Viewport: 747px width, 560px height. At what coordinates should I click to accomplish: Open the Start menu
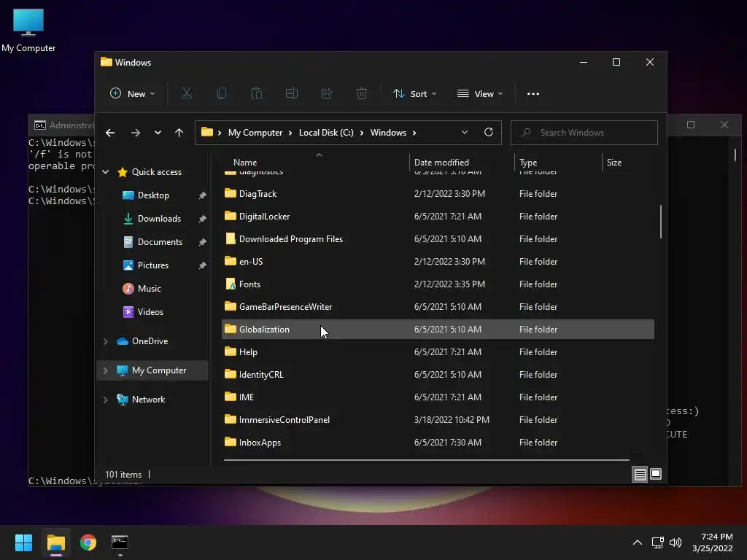[23, 542]
